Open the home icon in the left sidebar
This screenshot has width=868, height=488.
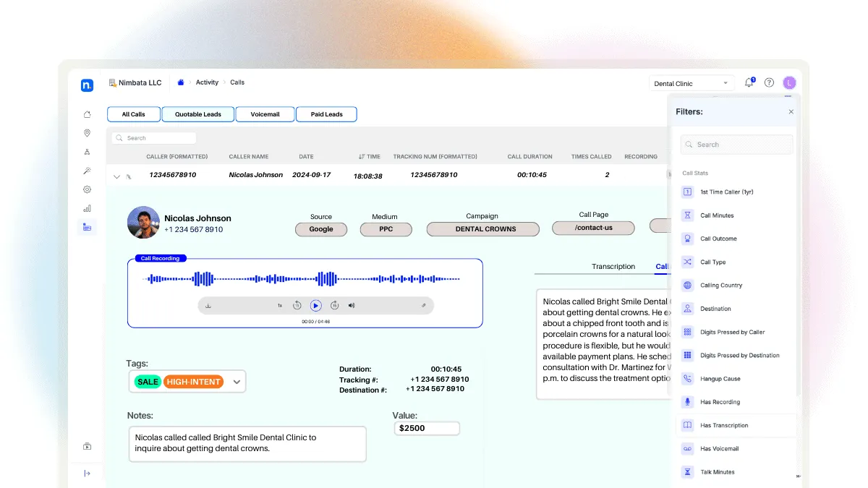coord(87,114)
